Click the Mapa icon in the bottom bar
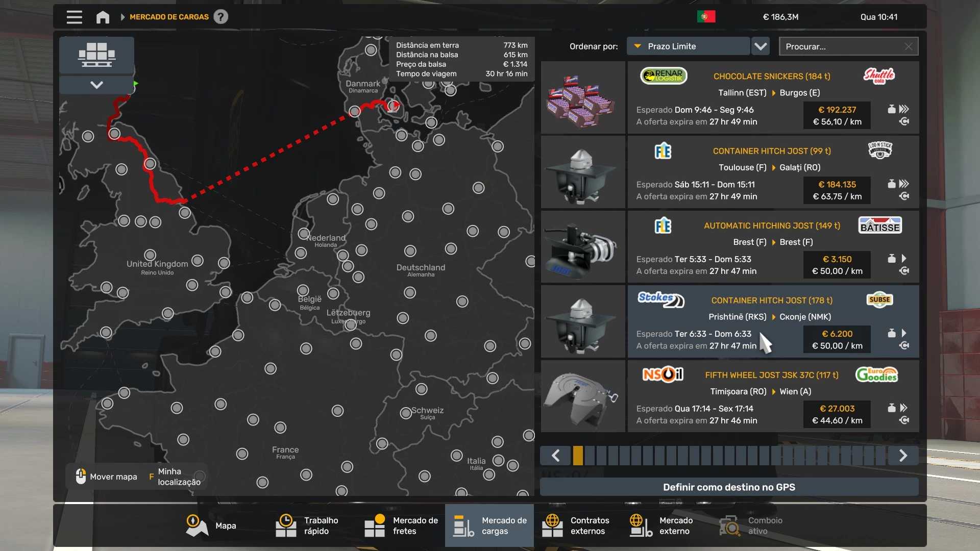This screenshot has width=980, height=551. pyautogui.click(x=197, y=525)
